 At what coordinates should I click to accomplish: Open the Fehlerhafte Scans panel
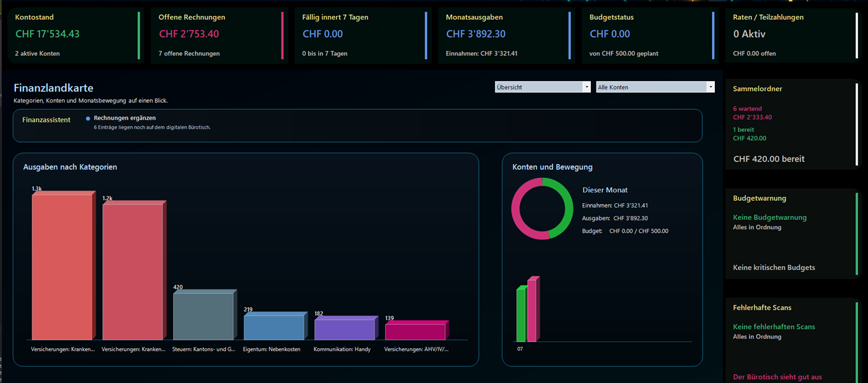point(792,341)
